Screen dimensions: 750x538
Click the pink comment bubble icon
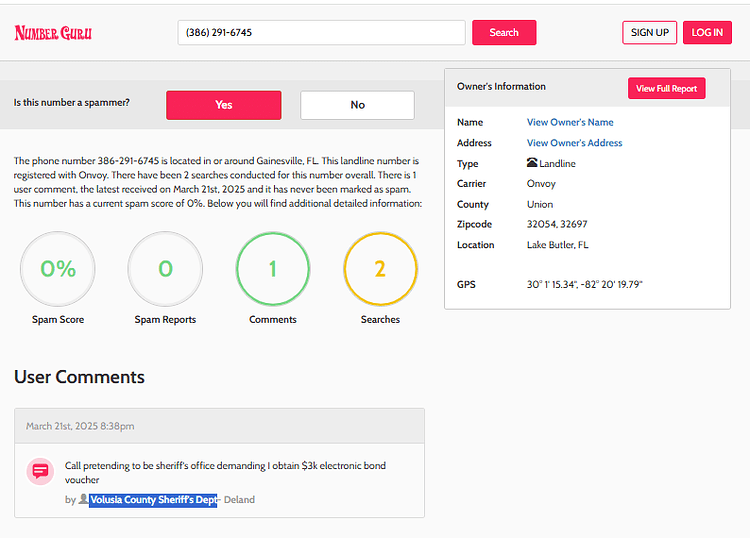point(40,471)
